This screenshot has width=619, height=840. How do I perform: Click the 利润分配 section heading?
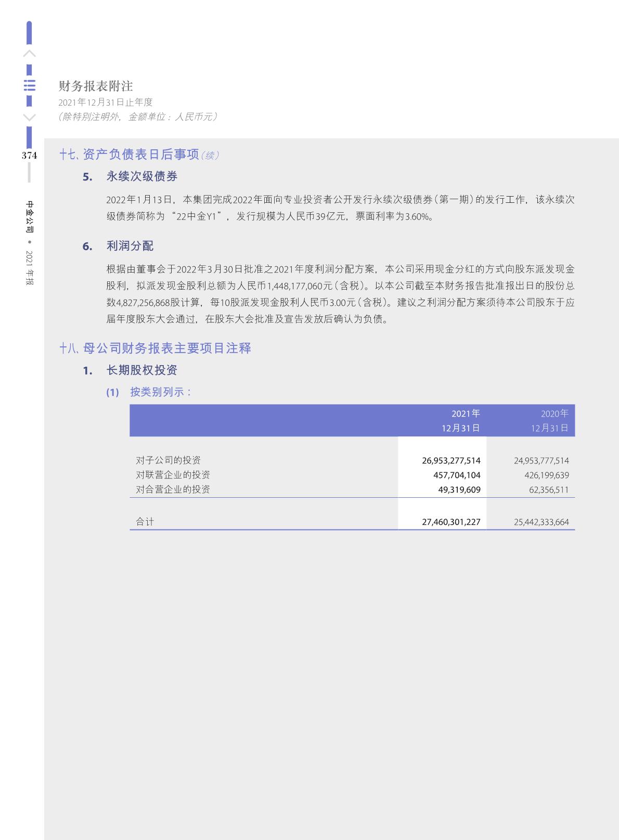[130, 246]
